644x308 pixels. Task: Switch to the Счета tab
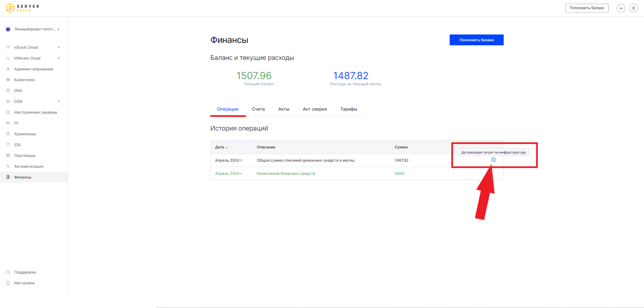pos(258,109)
